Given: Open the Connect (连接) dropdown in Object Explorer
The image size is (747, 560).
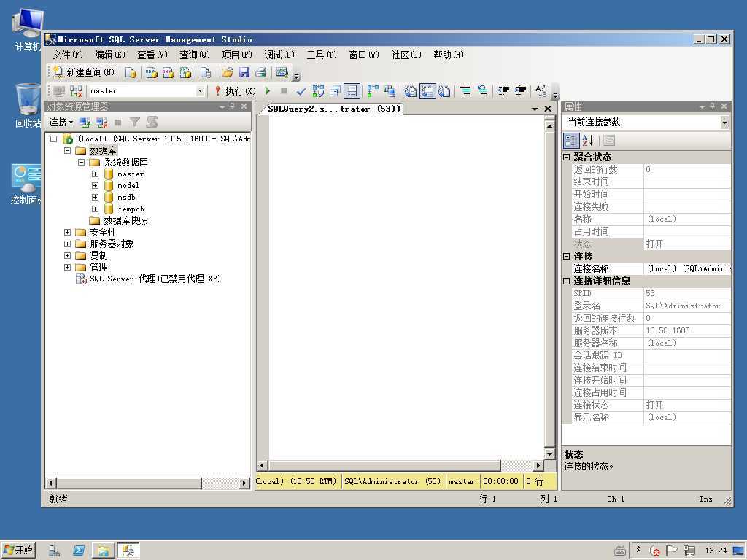Looking at the screenshot, I should pyautogui.click(x=61, y=122).
